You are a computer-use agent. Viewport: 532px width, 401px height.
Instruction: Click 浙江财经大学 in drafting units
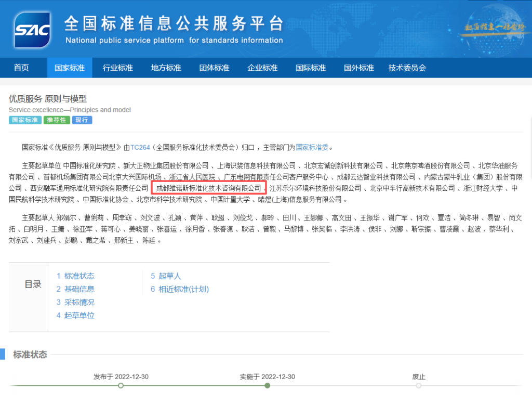pyautogui.click(x=483, y=188)
